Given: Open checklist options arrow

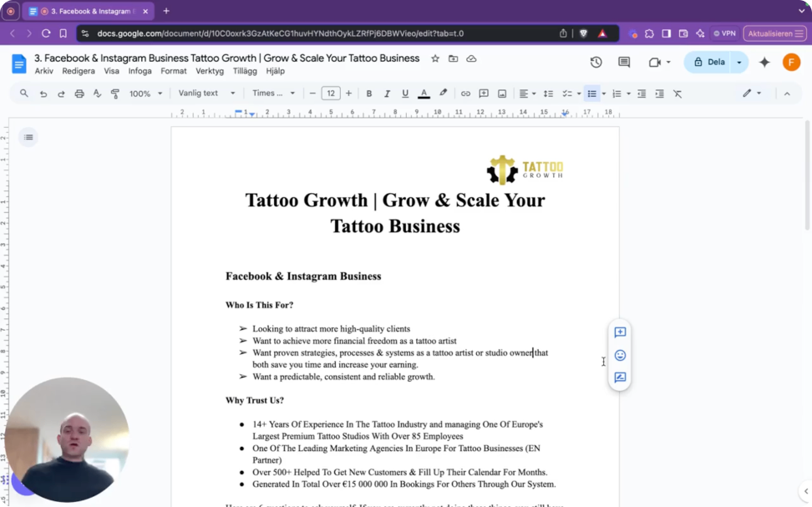Looking at the screenshot, I should [579, 94].
